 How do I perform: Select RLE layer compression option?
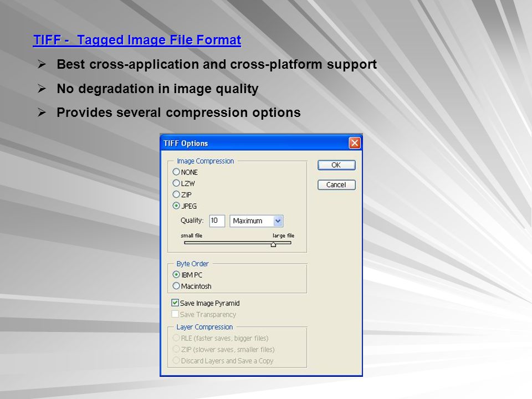click(176, 338)
